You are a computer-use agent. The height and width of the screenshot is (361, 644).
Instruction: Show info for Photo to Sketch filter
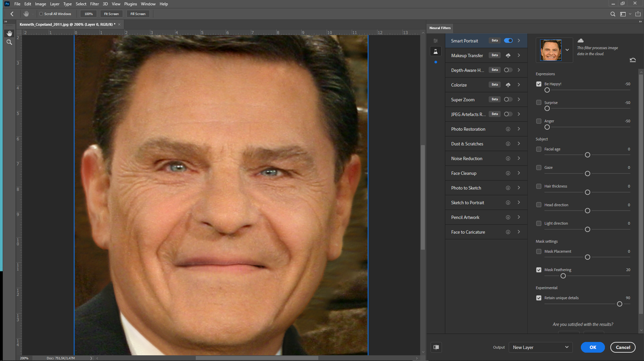tap(508, 188)
